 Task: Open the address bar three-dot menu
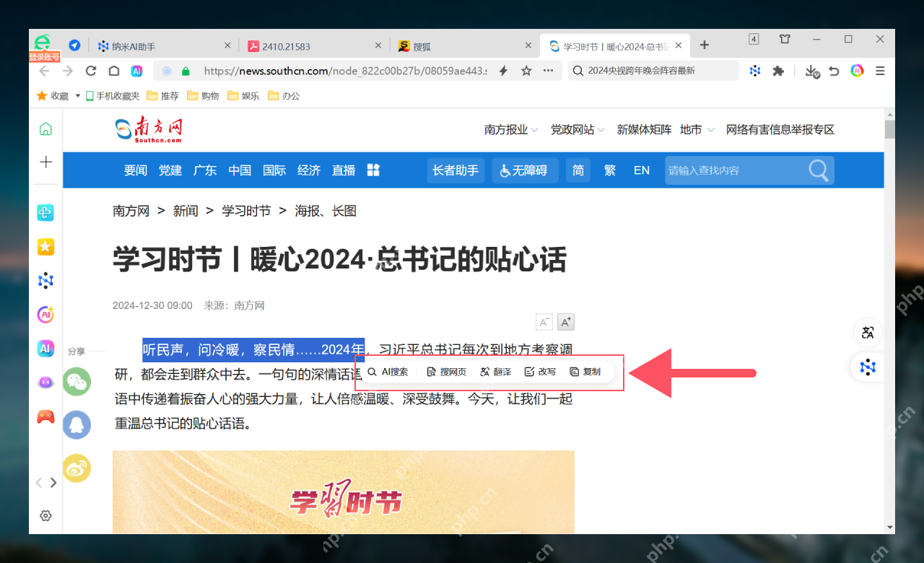click(548, 71)
